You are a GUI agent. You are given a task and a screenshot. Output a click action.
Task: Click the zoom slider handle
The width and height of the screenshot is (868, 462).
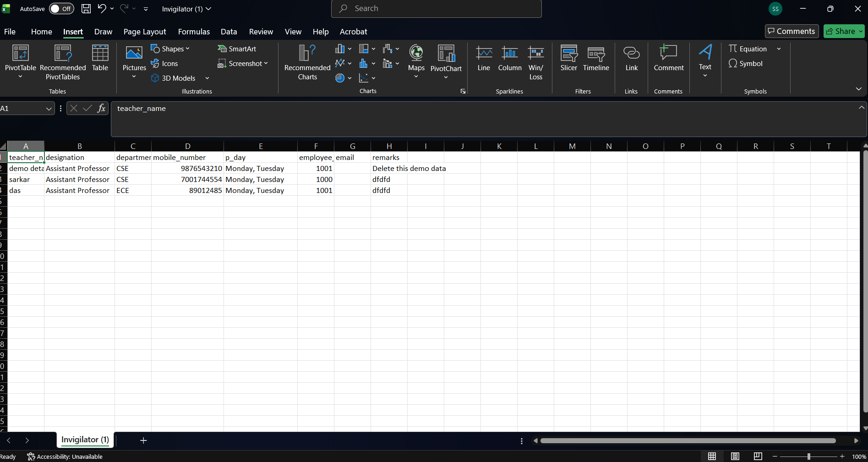coord(809,456)
